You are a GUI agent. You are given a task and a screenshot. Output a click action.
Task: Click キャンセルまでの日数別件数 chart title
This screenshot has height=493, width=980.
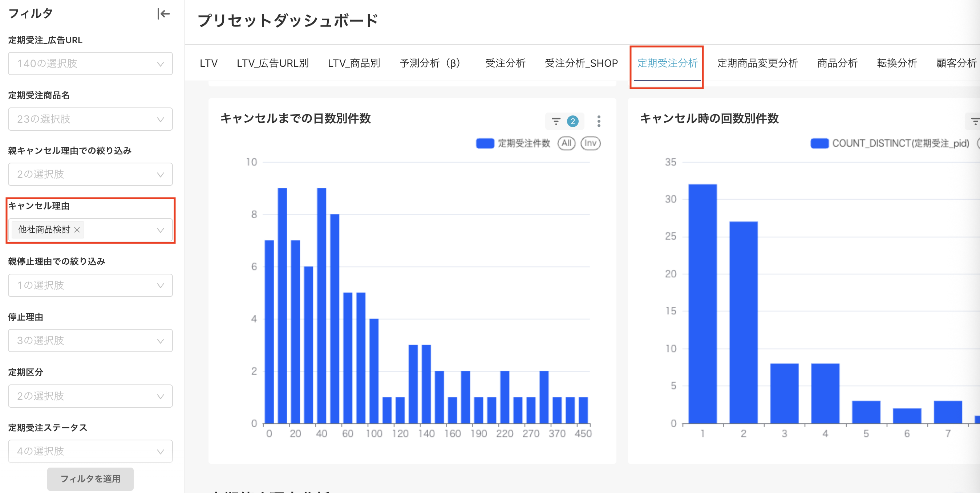click(x=296, y=118)
